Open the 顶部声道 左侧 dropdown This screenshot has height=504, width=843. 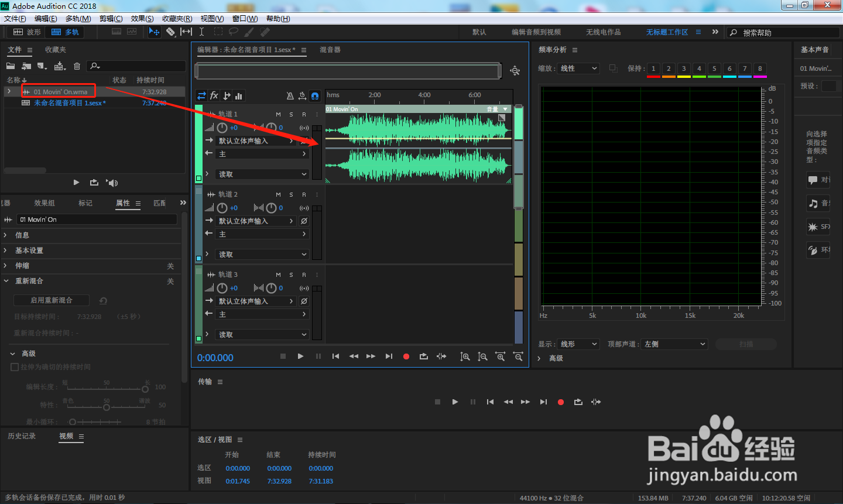tap(675, 344)
